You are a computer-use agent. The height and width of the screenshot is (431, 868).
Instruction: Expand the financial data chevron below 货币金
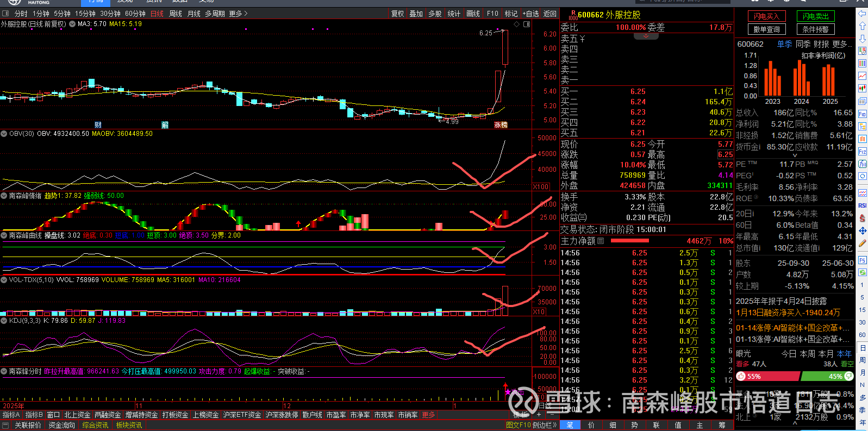click(x=795, y=155)
